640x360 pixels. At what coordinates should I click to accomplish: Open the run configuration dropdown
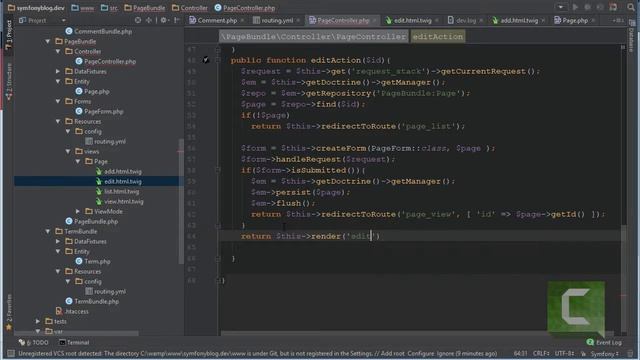tap(560, 7)
